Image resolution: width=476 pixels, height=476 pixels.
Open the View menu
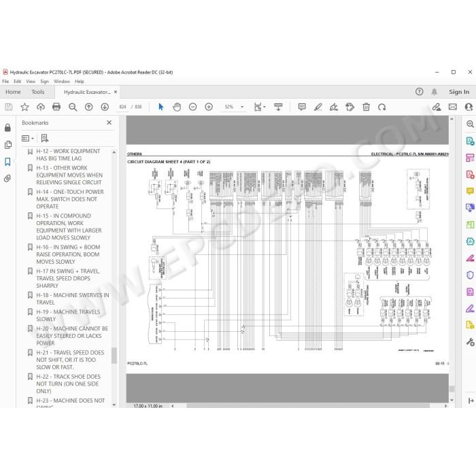[31, 82]
